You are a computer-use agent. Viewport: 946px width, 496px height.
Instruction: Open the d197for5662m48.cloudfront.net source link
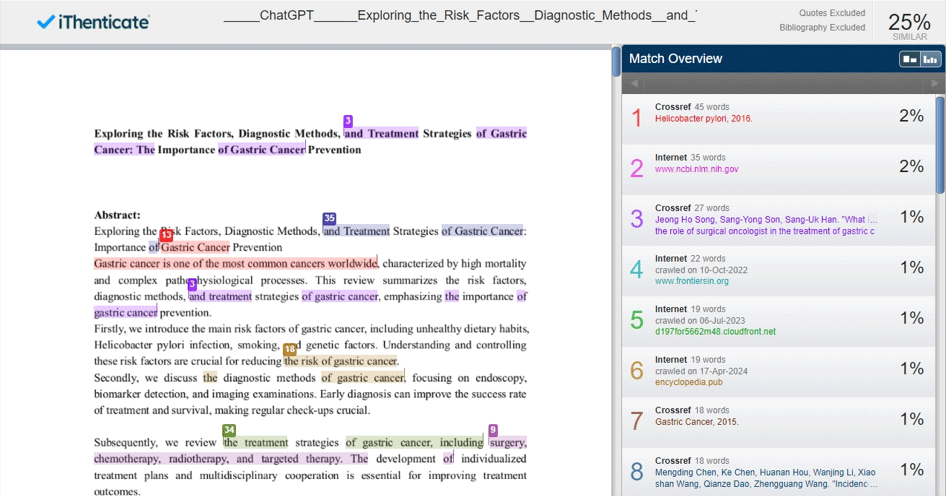(716, 332)
